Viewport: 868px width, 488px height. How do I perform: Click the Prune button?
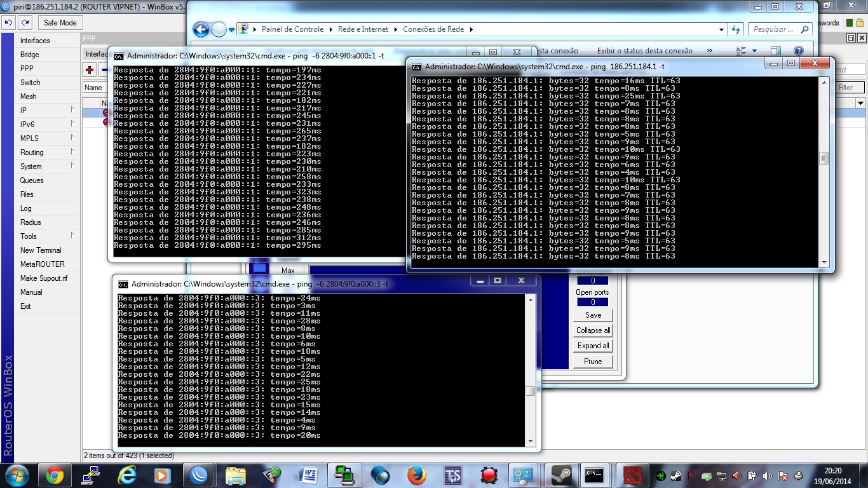click(593, 362)
